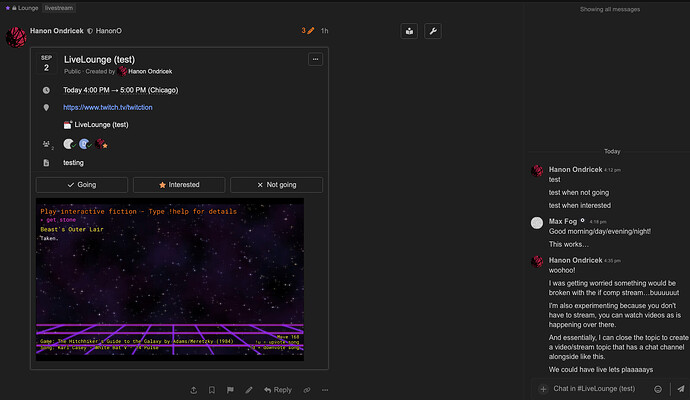690x400 pixels.
Task: Click the participants count icon
Action: pos(47,144)
